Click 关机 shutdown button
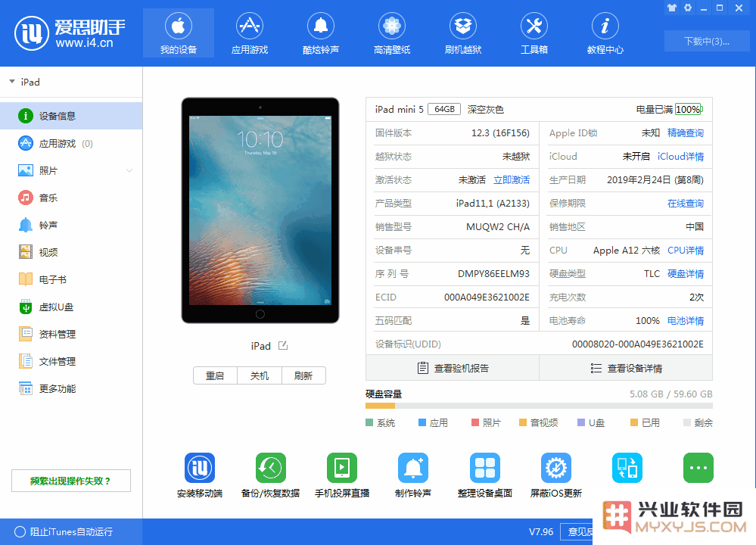756x545 pixels. click(260, 375)
